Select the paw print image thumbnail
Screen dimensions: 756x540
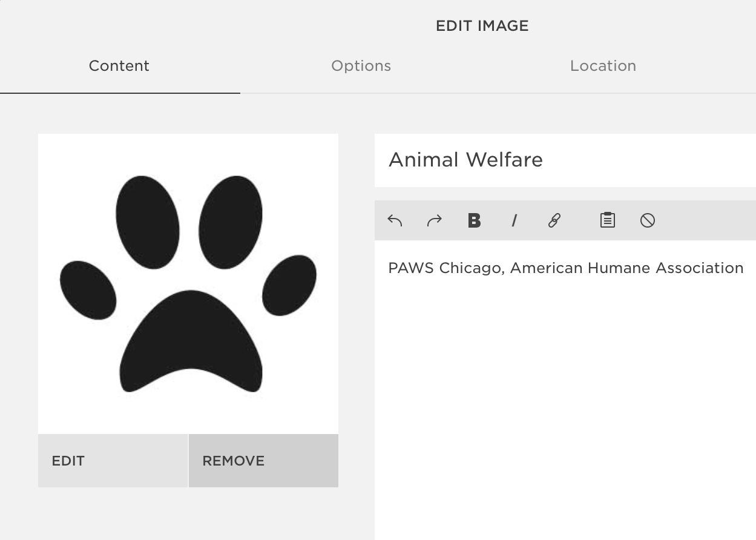tap(188, 284)
